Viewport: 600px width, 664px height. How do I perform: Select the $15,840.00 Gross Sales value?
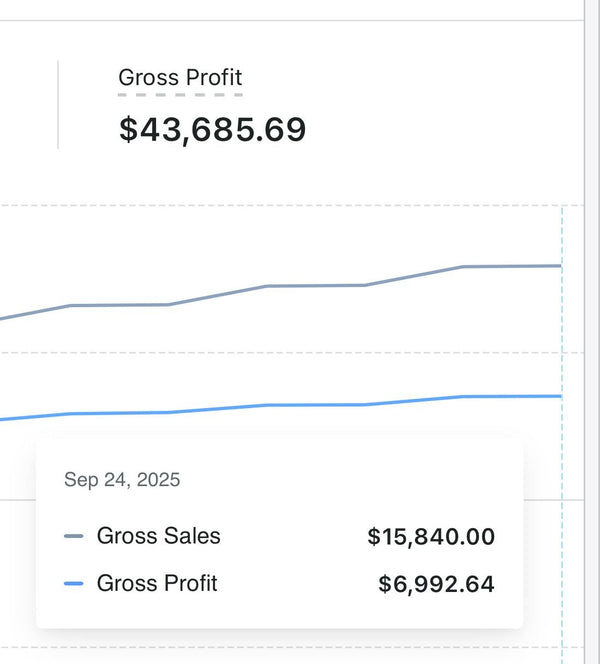(431, 537)
